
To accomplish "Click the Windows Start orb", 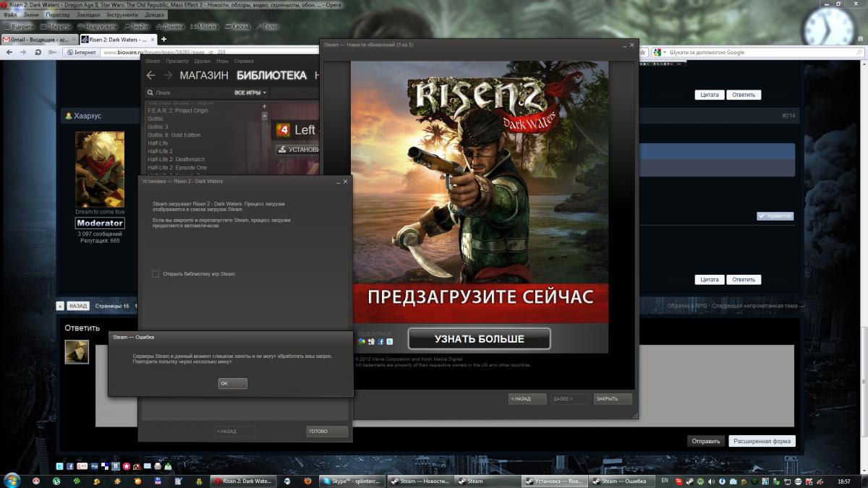I will click(x=12, y=480).
